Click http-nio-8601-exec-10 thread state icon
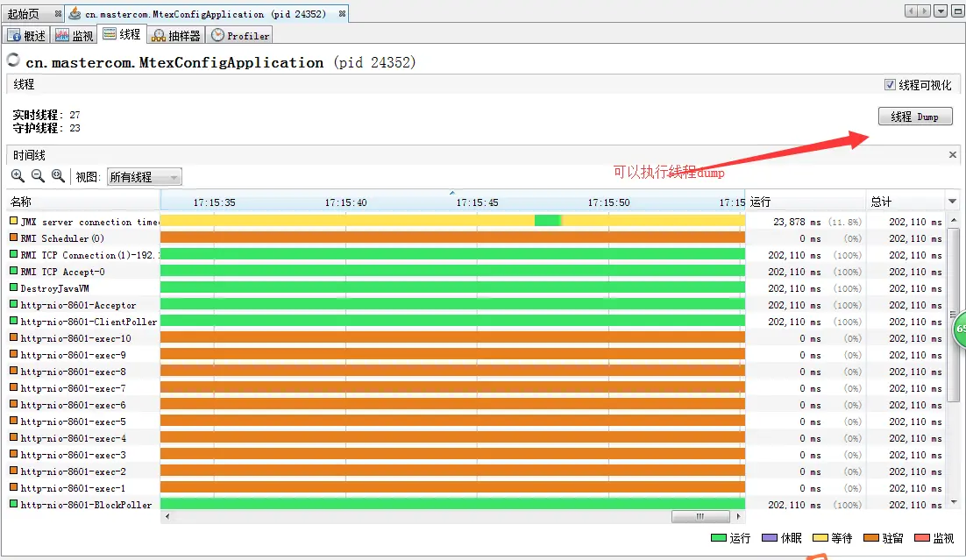Viewport: 966px width, 560px height. pos(13,337)
